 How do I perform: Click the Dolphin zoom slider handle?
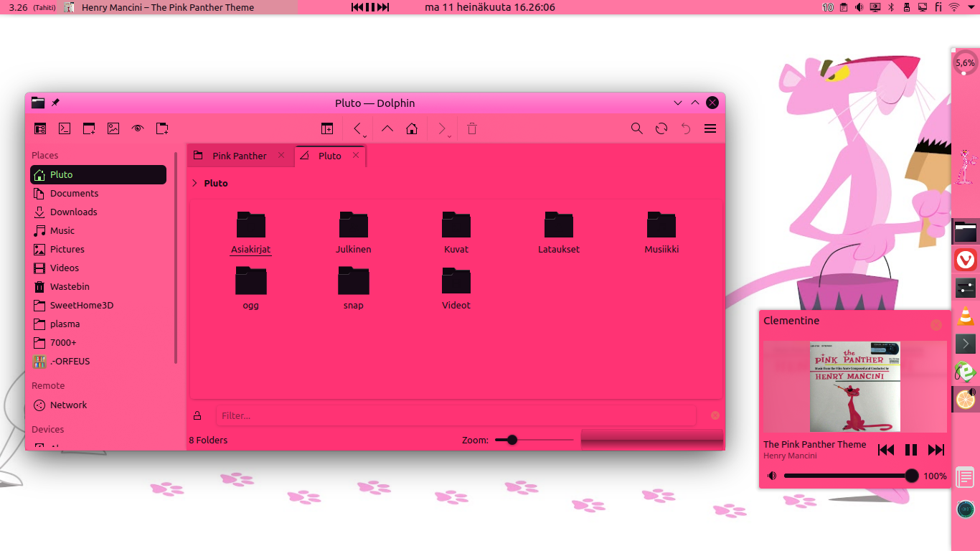point(512,440)
